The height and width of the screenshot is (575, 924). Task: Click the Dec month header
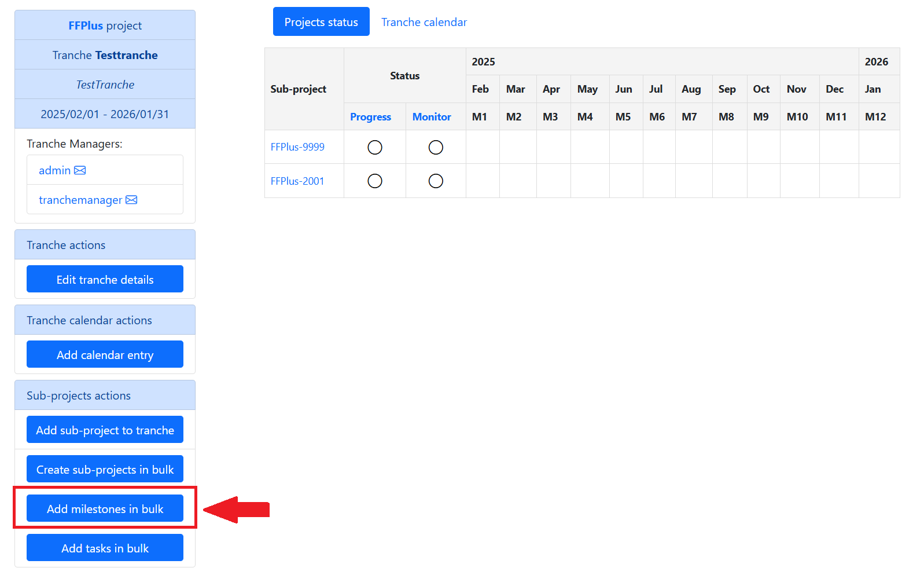point(840,89)
